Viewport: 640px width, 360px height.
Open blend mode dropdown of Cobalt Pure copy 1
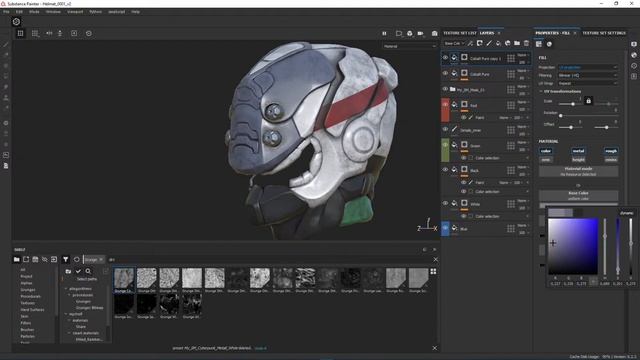coord(524,55)
